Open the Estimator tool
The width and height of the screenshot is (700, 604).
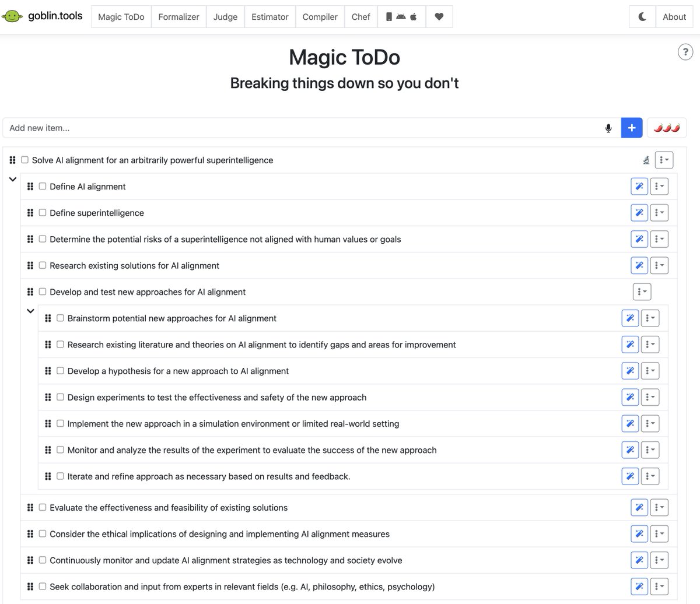coord(270,17)
